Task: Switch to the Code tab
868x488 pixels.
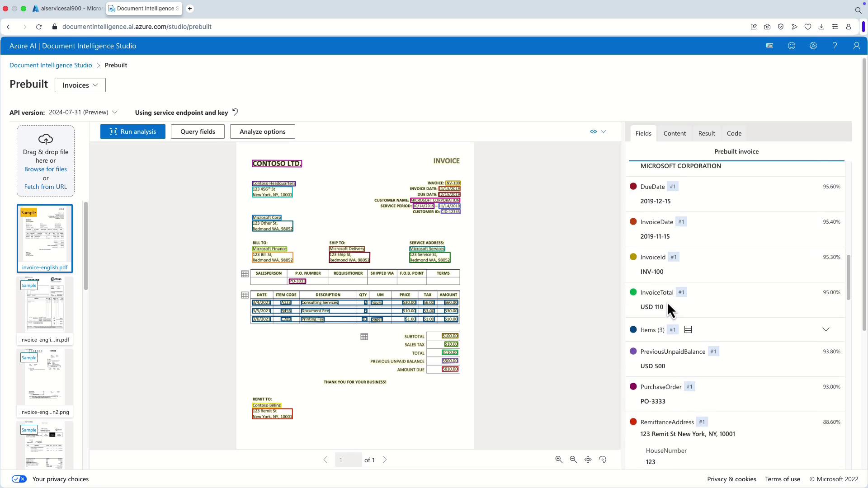Action: (x=734, y=133)
